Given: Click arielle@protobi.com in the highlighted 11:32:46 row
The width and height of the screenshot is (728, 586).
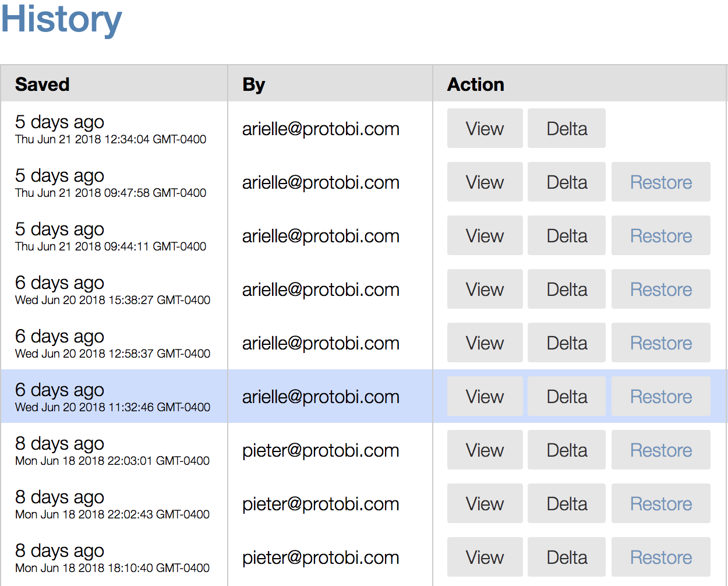Looking at the screenshot, I should click(x=321, y=397).
